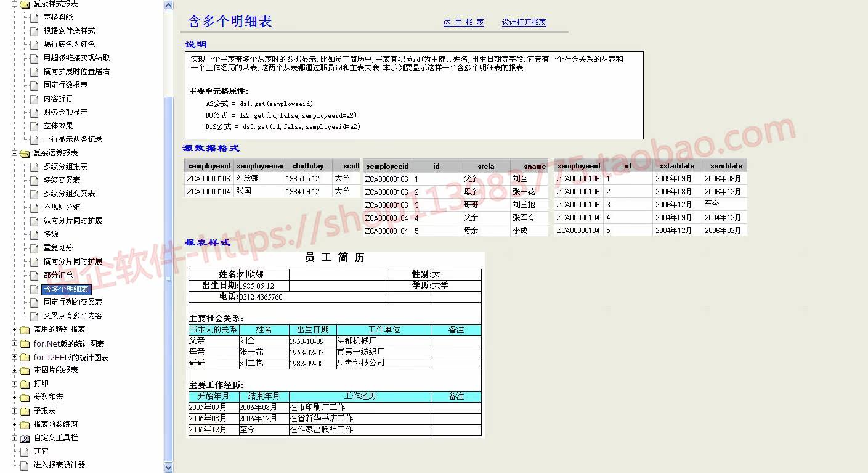
Task: Click the tree panel scrollbar thumb
Action: pyautogui.click(x=169, y=279)
